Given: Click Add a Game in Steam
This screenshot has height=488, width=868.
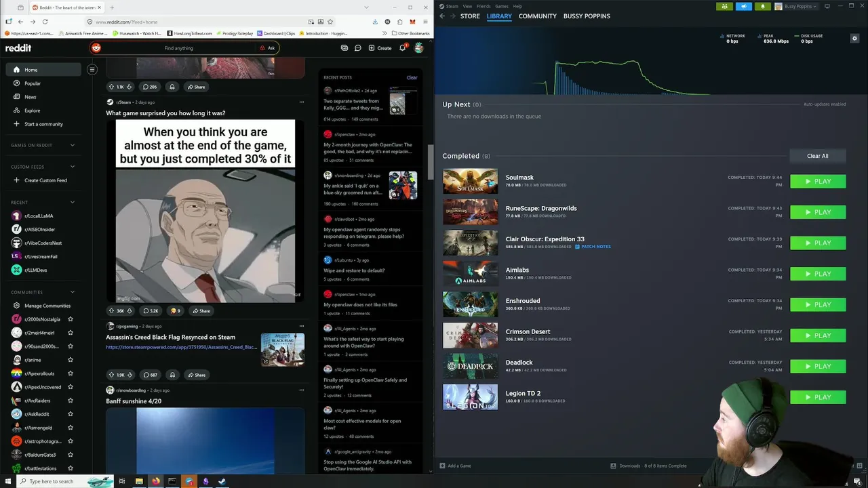Looking at the screenshot, I should [x=455, y=466].
